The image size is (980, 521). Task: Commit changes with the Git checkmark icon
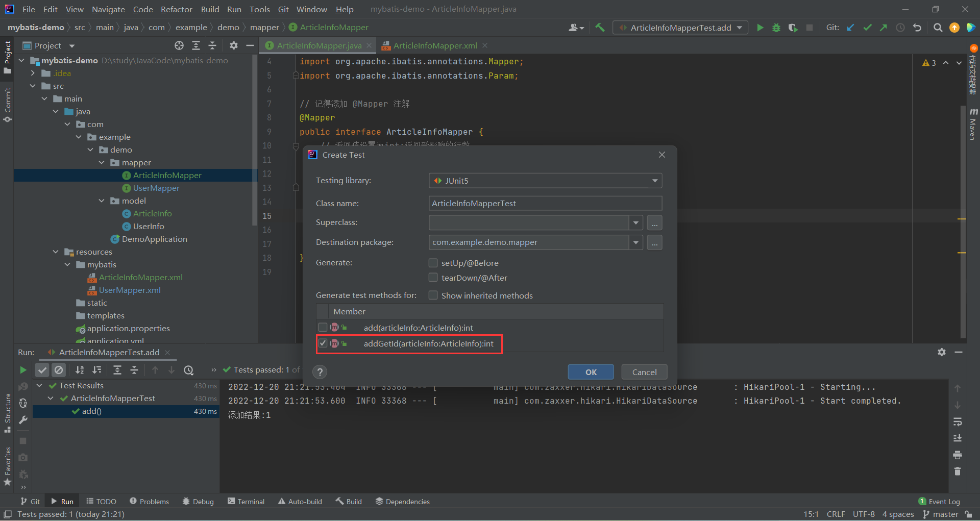(867, 28)
